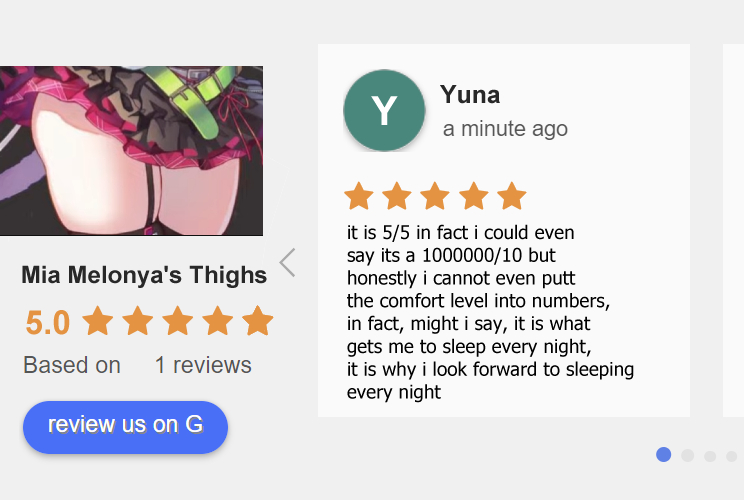This screenshot has height=500, width=744.
Task: Jump to the third carousel page dot
Action: coord(710,456)
